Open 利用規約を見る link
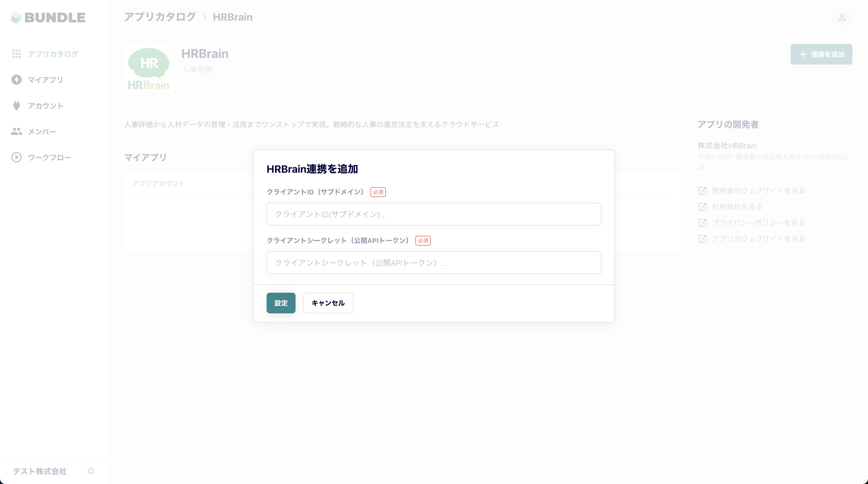Image resolution: width=868 pixels, height=484 pixels. point(737,207)
